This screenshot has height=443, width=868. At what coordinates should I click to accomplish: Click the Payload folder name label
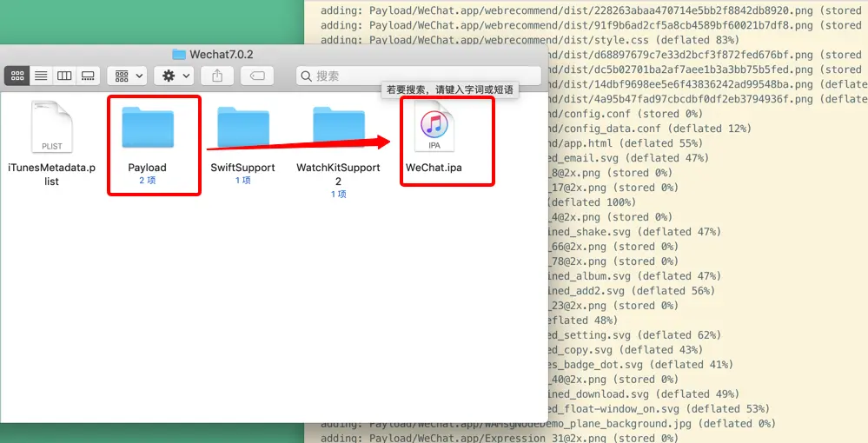coord(147,168)
